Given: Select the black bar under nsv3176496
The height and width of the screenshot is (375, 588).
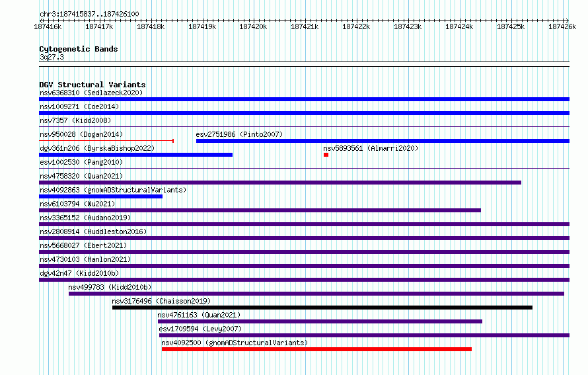Looking at the screenshot, I should click(322, 308).
